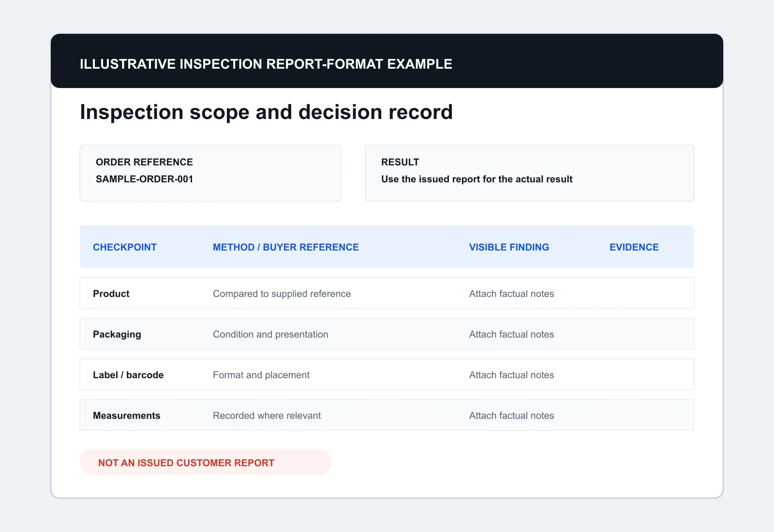Click the 'CHECKPOINT' column header
Image resolution: width=774 pixels, height=532 pixels.
click(125, 247)
